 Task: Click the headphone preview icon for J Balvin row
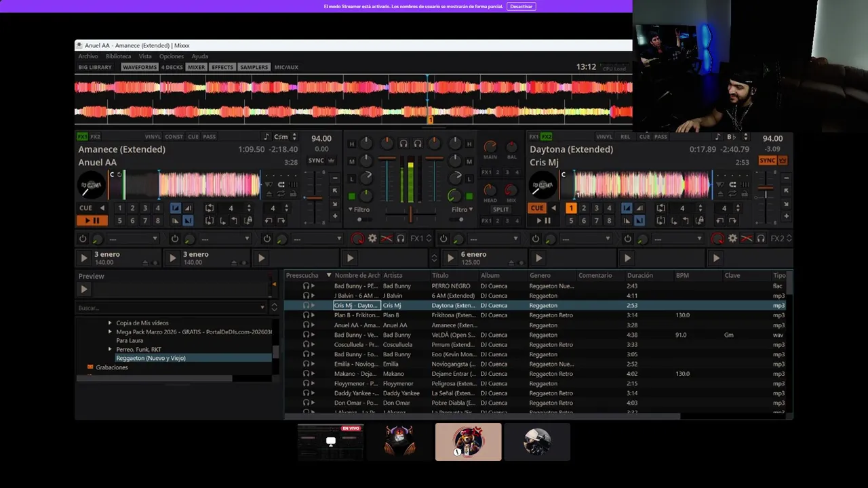click(306, 296)
